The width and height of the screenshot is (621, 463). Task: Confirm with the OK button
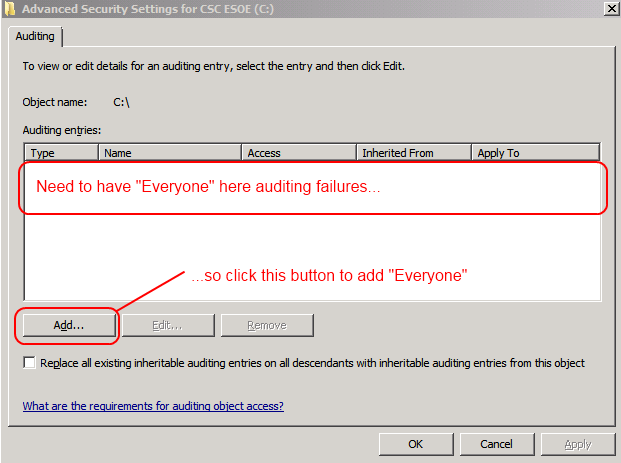pos(416,444)
